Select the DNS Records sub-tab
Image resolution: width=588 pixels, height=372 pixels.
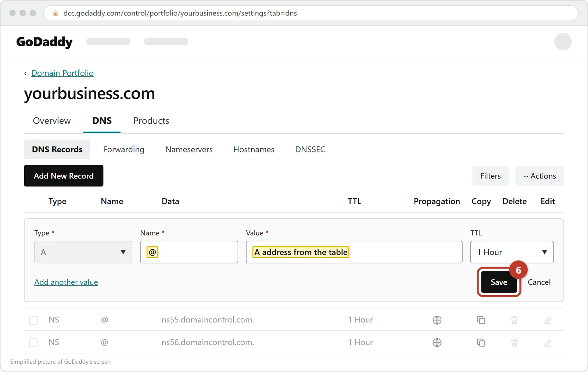(57, 149)
